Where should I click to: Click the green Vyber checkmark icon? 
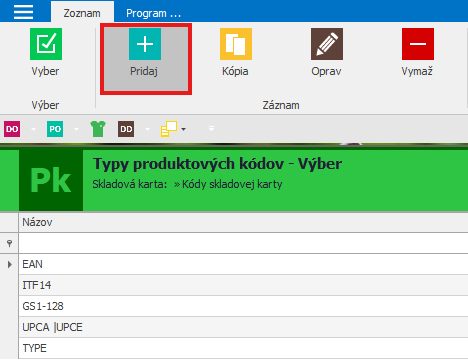pyautogui.click(x=46, y=44)
